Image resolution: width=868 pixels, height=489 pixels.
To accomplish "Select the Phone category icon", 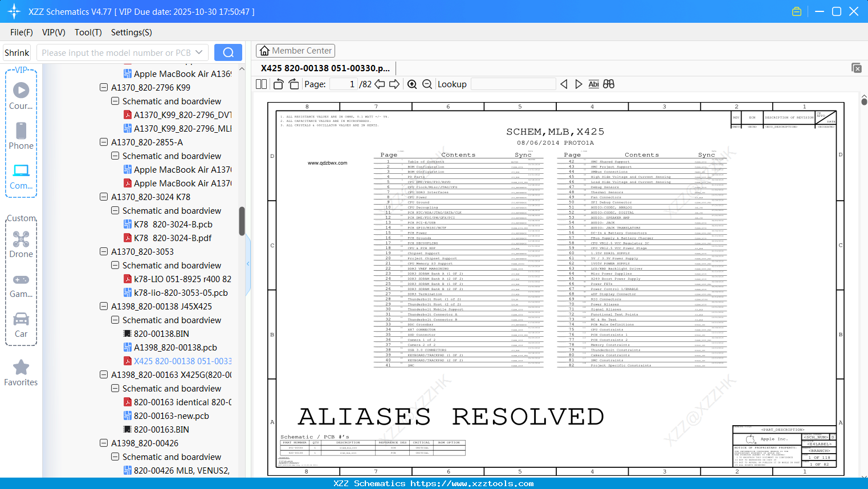I will tap(21, 136).
